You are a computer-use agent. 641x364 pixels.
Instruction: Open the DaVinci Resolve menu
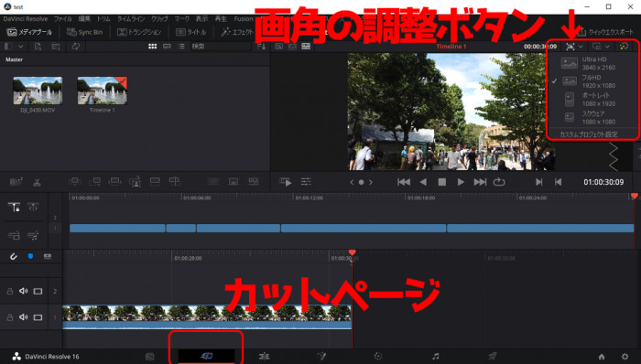coord(26,19)
